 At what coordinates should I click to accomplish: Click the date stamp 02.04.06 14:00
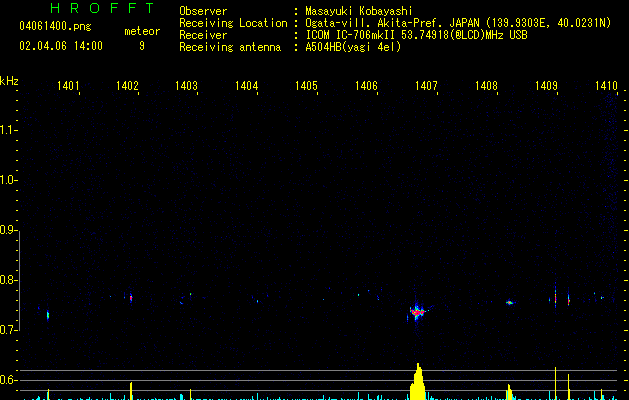[x=61, y=46]
